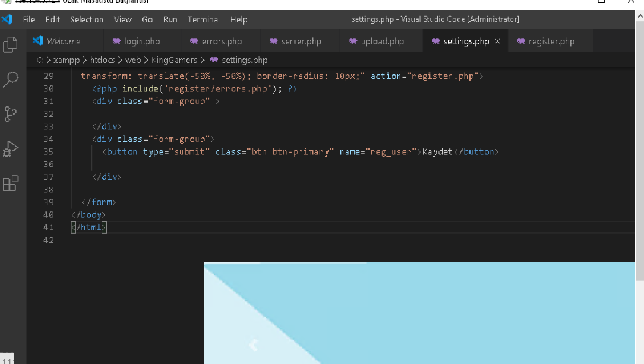Open the Run menu
The image size is (644, 364).
tap(170, 19)
